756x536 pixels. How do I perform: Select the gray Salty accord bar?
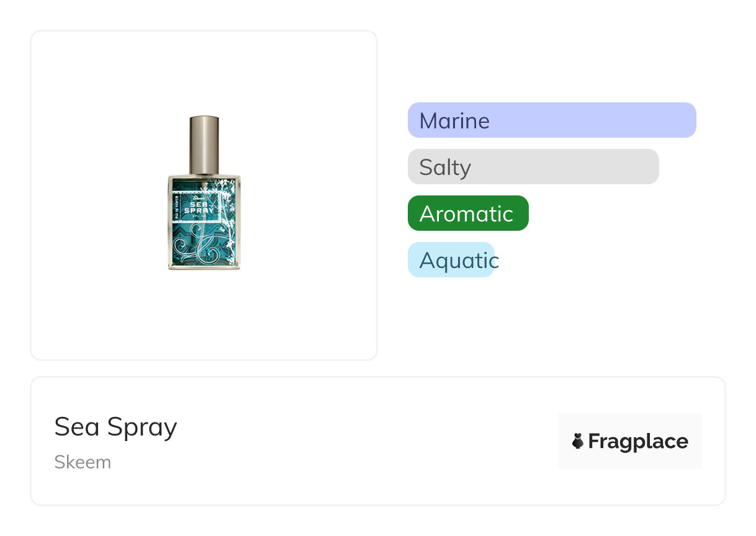pyautogui.click(x=533, y=167)
